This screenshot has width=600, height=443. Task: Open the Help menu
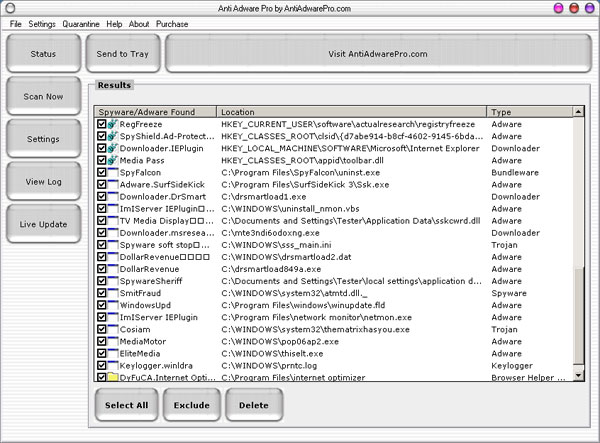click(x=114, y=24)
